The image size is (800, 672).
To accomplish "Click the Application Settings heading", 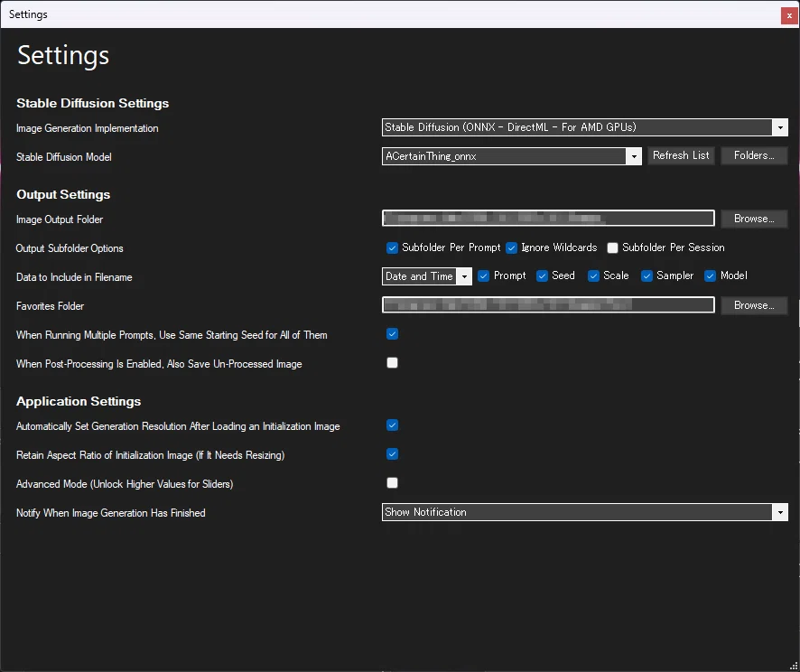I will (79, 402).
